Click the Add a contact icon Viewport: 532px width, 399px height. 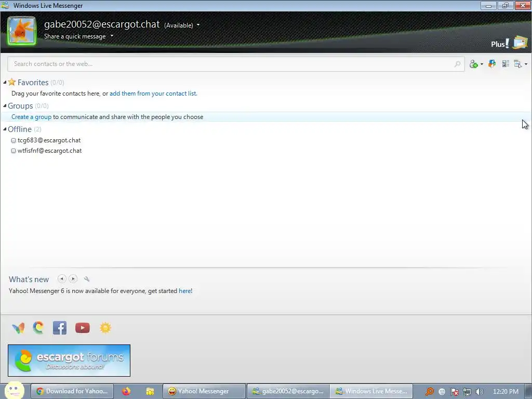coord(474,64)
